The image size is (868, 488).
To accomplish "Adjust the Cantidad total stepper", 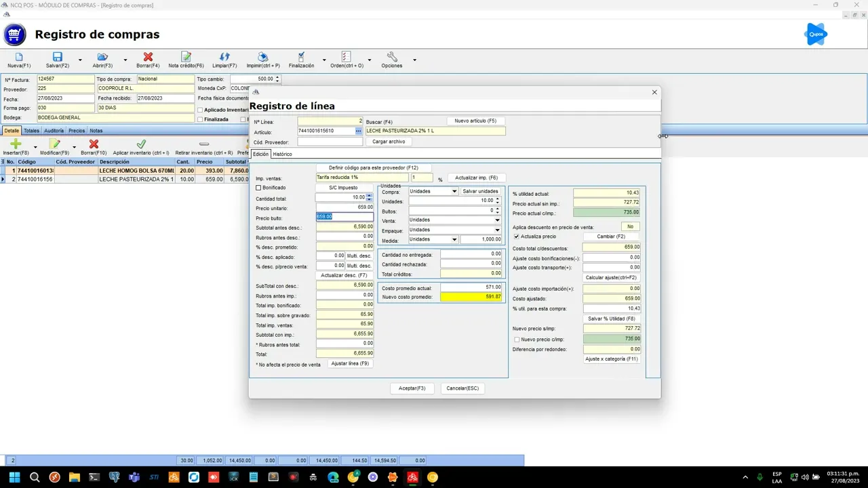I will [x=370, y=197].
